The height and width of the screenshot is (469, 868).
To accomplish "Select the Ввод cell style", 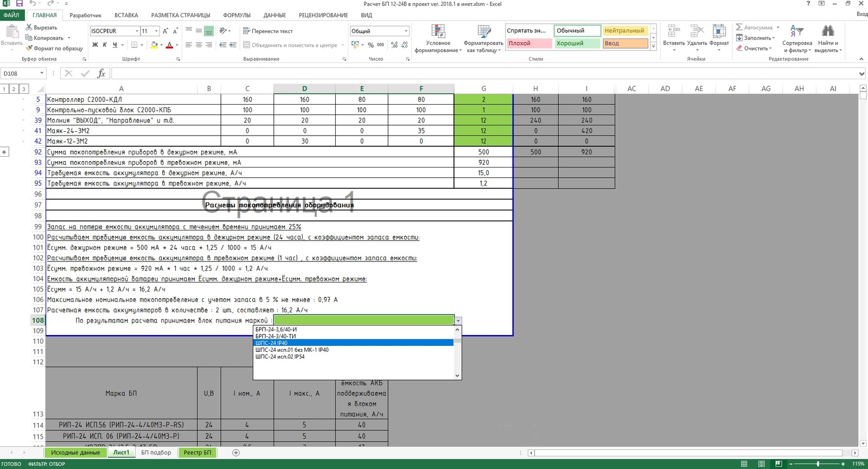I will [x=626, y=43].
